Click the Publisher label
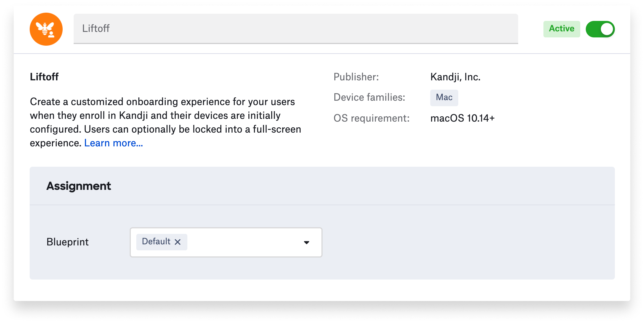This screenshot has height=323, width=644. point(356,77)
